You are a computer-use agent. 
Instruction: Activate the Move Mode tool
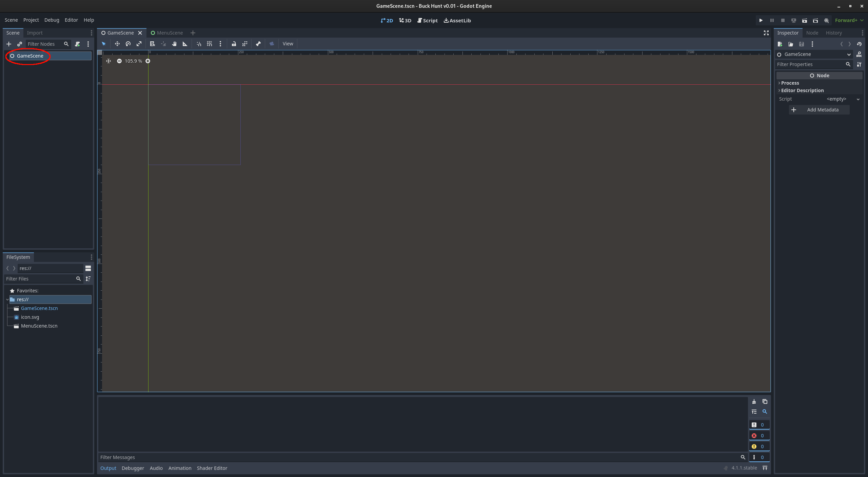click(117, 44)
